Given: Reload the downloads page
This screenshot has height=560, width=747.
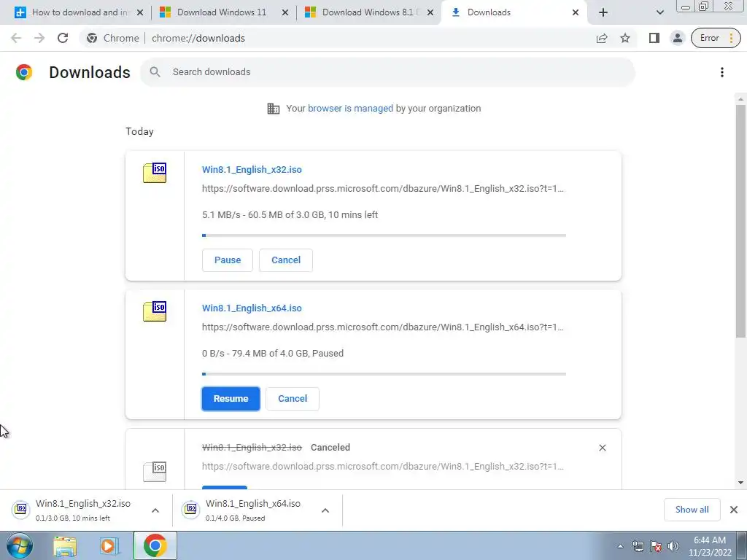Looking at the screenshot, I should pyautogui.click(x=63, y=38).
